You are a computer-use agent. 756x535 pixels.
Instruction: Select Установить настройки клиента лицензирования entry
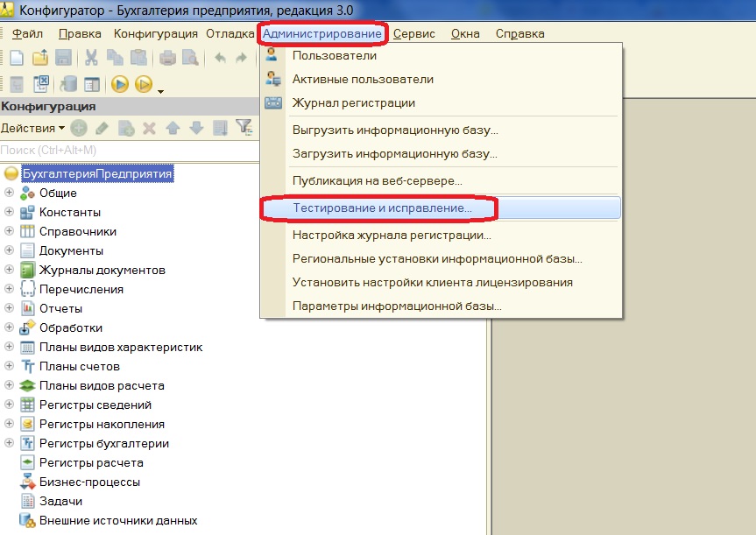[440, 283]
